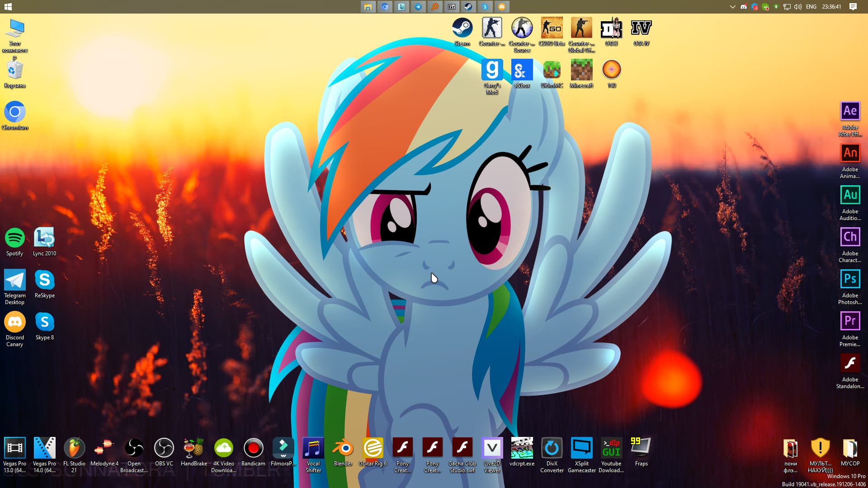Open the clock showing 23:36:41
The width and height of the screenshot is (868, 488).
[831, 7]
